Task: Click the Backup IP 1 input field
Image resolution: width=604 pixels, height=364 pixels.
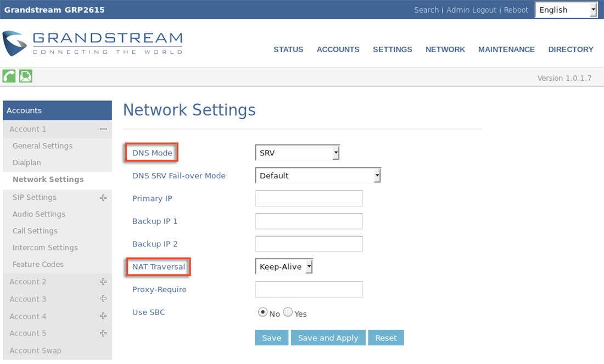Action: pos(309,221)
